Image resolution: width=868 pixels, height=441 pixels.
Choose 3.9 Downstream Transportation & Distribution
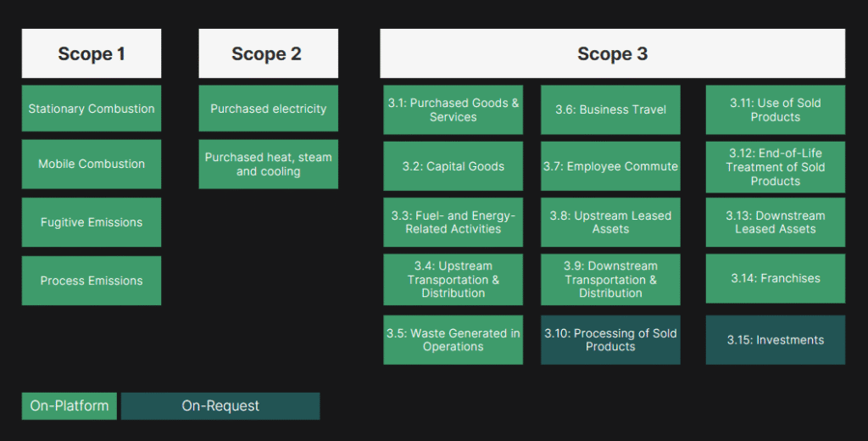610,280
